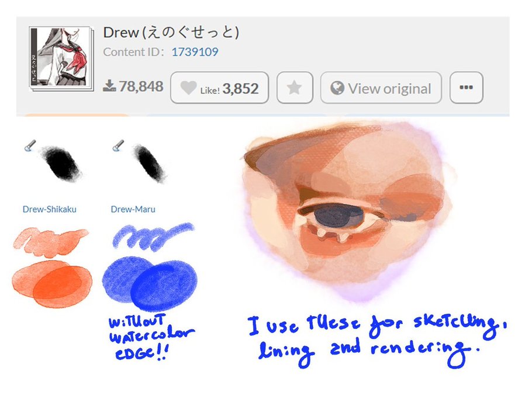Image resolution: width=532 pixels, height=409 pixels.
Task: Click the Drew material thumbnail image
Action: click(x=61, y=58)
